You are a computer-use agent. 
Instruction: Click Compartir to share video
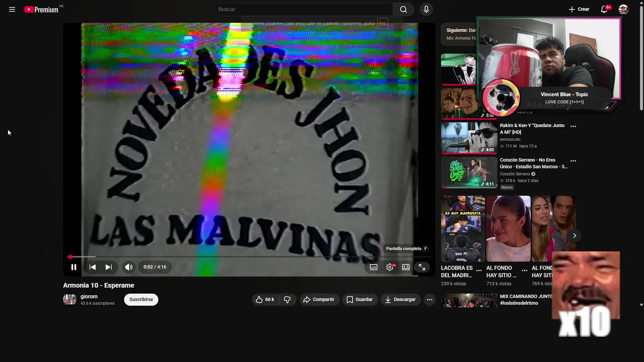(318, 299)
